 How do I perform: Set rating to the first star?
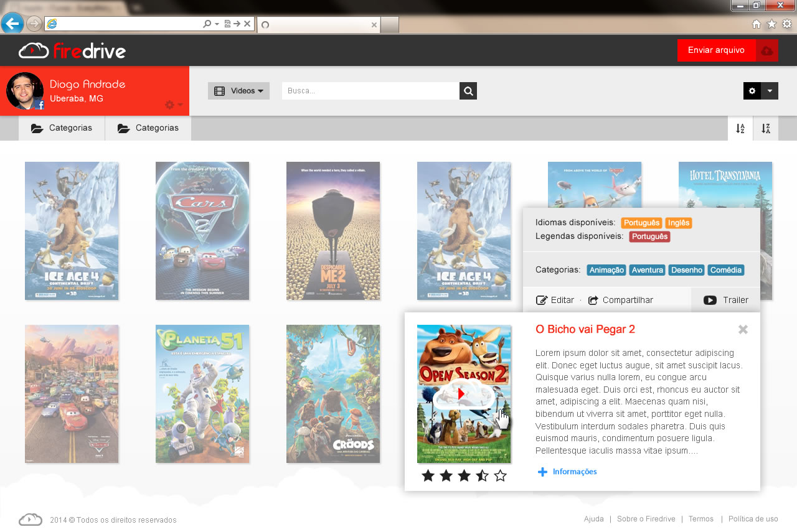[428, 476]
